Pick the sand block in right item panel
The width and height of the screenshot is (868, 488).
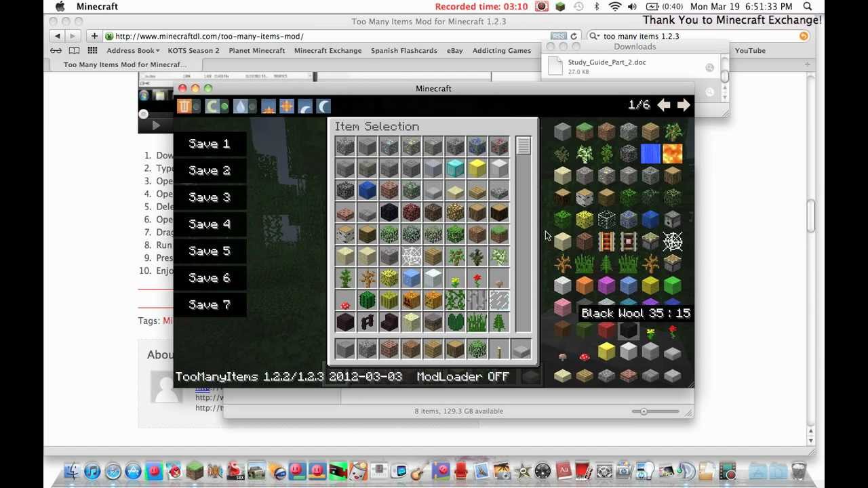[562, 176]
